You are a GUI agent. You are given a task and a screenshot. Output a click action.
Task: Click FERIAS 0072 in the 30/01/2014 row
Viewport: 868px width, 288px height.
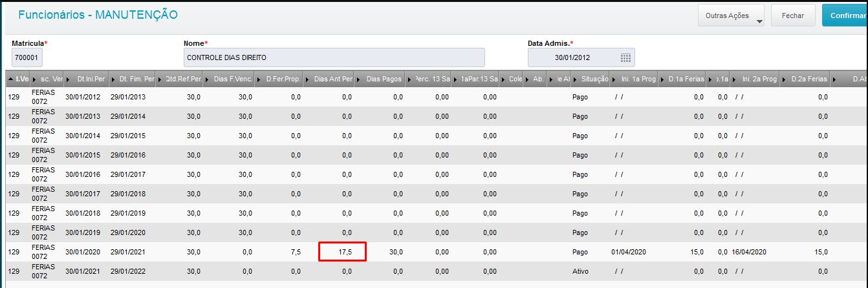pyautogui.click(x=43, y=136)
